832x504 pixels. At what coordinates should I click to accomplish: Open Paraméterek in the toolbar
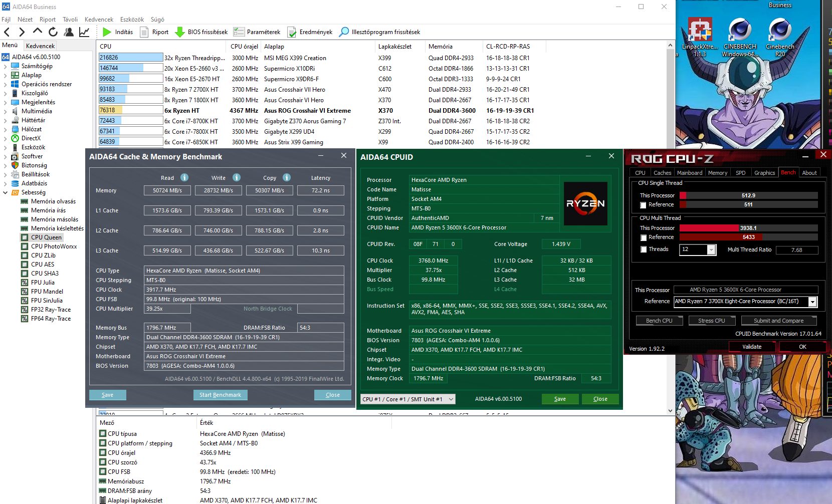[257, 32]
